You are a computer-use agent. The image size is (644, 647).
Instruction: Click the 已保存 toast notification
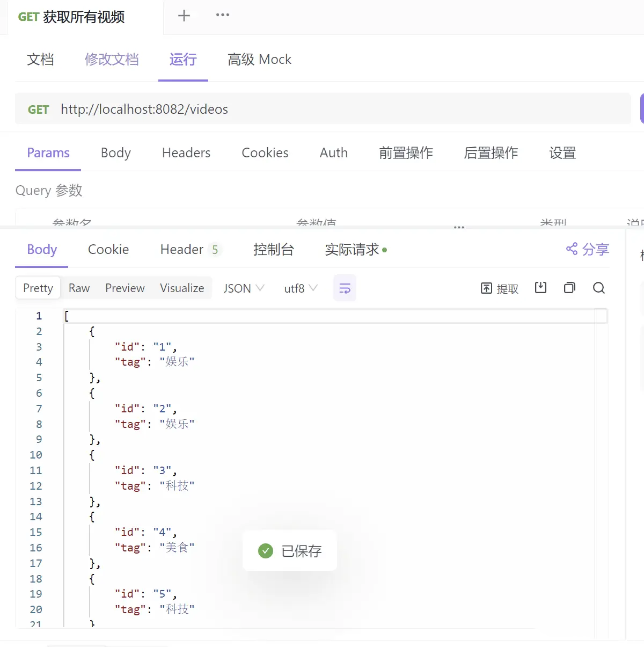(290, 551)
